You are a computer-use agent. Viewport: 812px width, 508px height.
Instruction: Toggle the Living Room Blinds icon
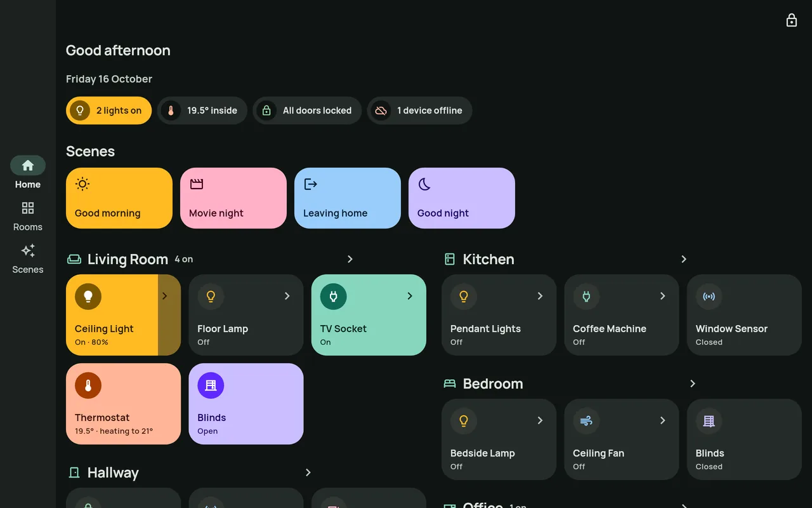tap(211, 385)
